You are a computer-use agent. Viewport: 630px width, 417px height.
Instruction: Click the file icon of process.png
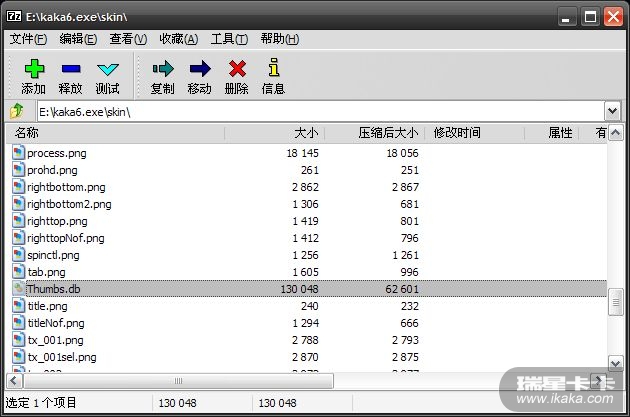tap(18, 153)
